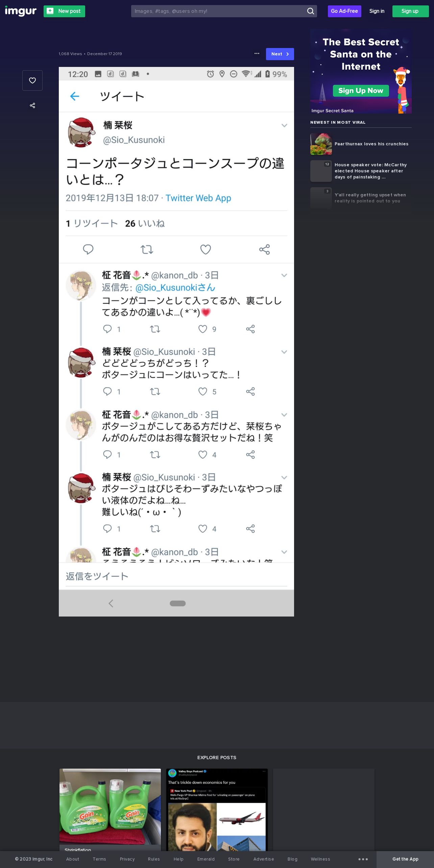Click Get the App in footer
434x868 pixels.
tap(405, 859)
